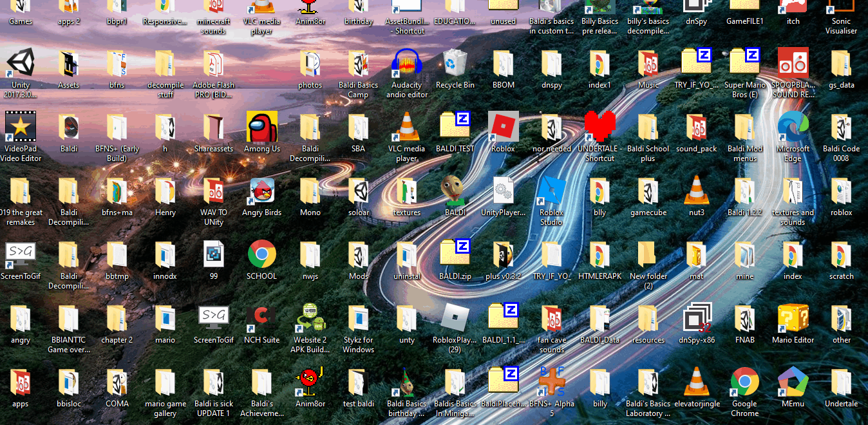Select the UNDERTALE red heart shortcut

click(x=600, y=127)
